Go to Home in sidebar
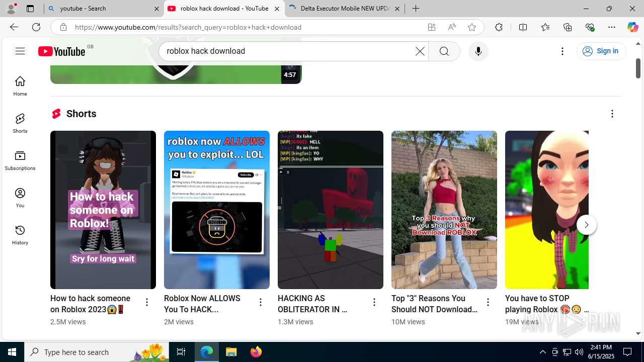The height and width of the screenshot is (362, 644). pos(20,86)
